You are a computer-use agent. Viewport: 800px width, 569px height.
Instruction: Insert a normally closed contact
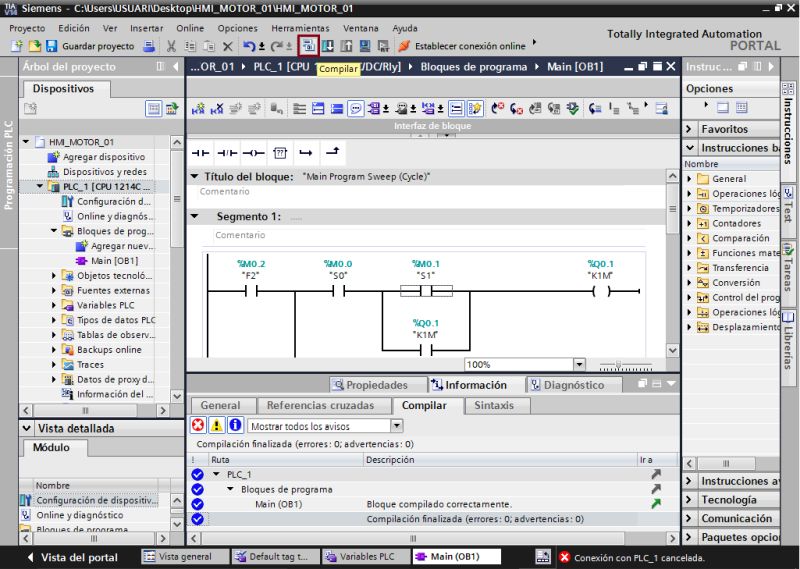coord(227,153)
